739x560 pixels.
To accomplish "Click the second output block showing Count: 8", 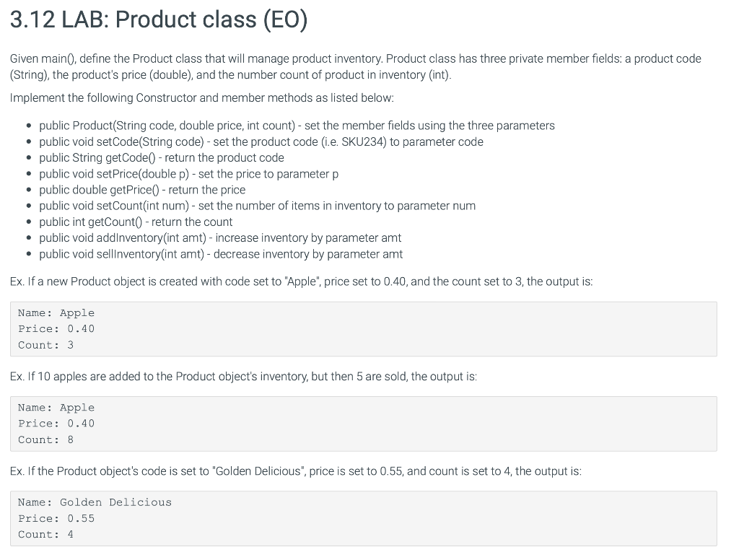I will coord(364,424).
